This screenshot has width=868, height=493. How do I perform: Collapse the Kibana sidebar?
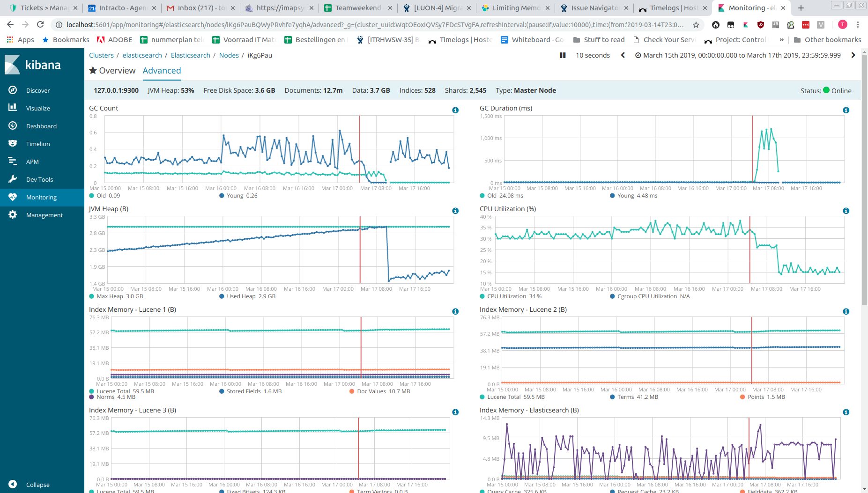click(x=37, y=485)
